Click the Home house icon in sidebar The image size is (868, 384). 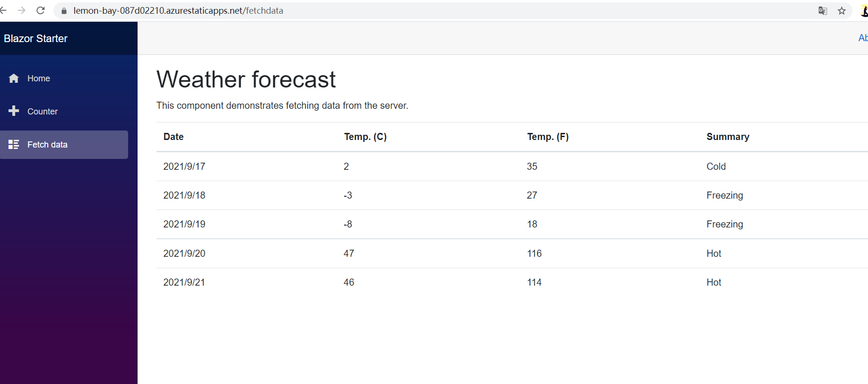point(14,78)
